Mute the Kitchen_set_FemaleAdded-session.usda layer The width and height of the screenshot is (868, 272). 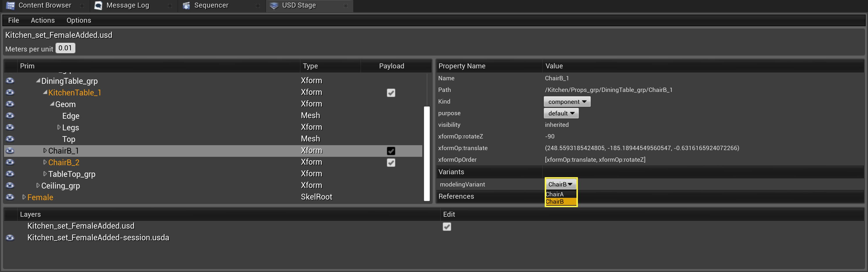pyautogui.click(x=10, y=238)
